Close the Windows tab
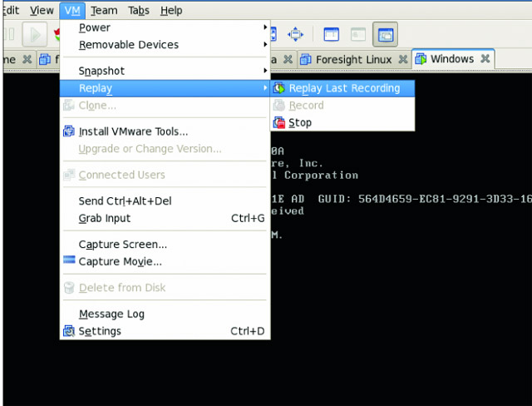 tap(485, 58)
